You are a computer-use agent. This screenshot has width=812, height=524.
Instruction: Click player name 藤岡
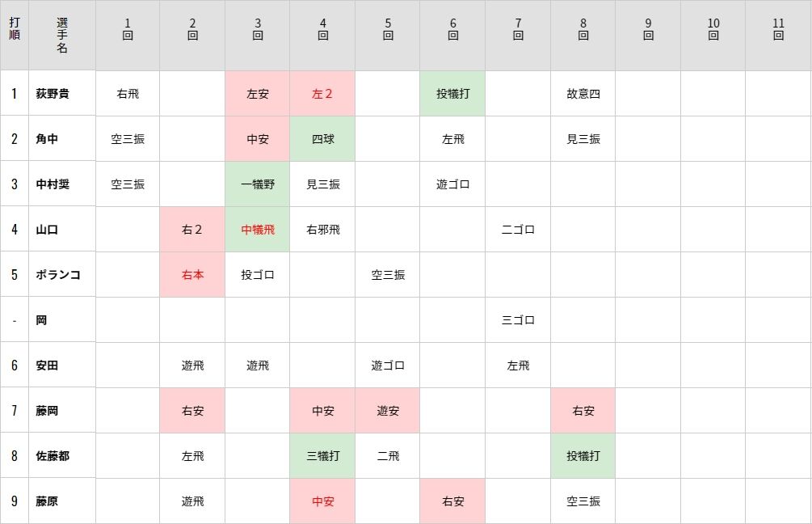tap(47, 411)
